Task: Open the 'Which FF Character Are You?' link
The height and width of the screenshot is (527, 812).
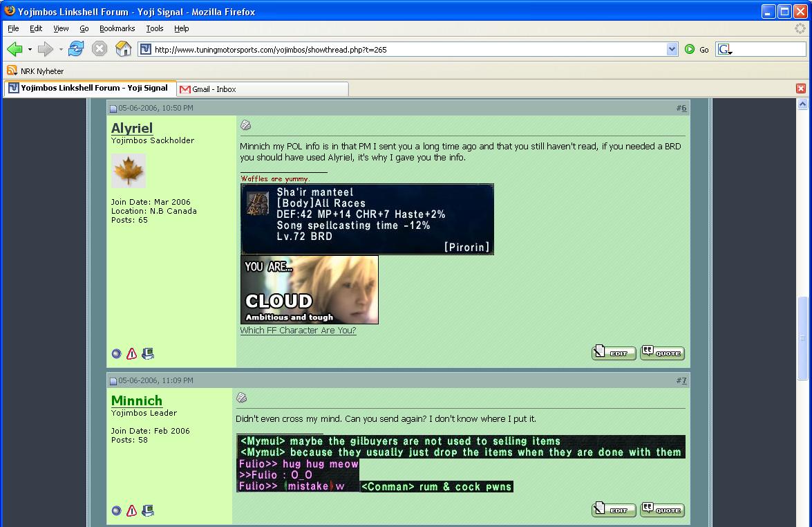Action: [298, 331]
